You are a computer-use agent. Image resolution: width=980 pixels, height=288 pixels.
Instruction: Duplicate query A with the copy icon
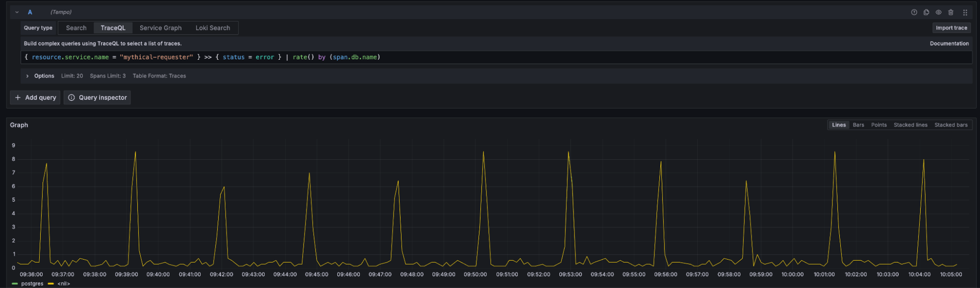coord(926,12)
